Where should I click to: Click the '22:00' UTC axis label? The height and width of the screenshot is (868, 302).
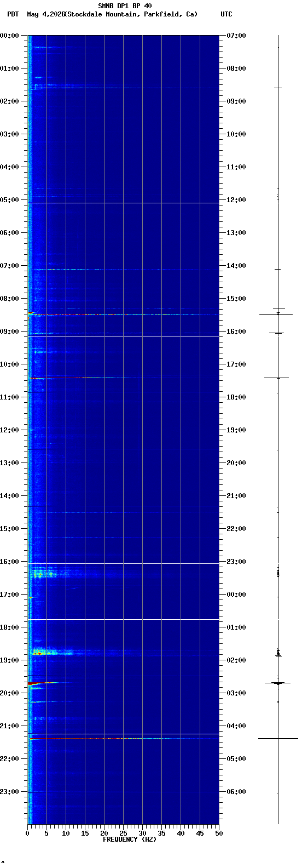236,529
